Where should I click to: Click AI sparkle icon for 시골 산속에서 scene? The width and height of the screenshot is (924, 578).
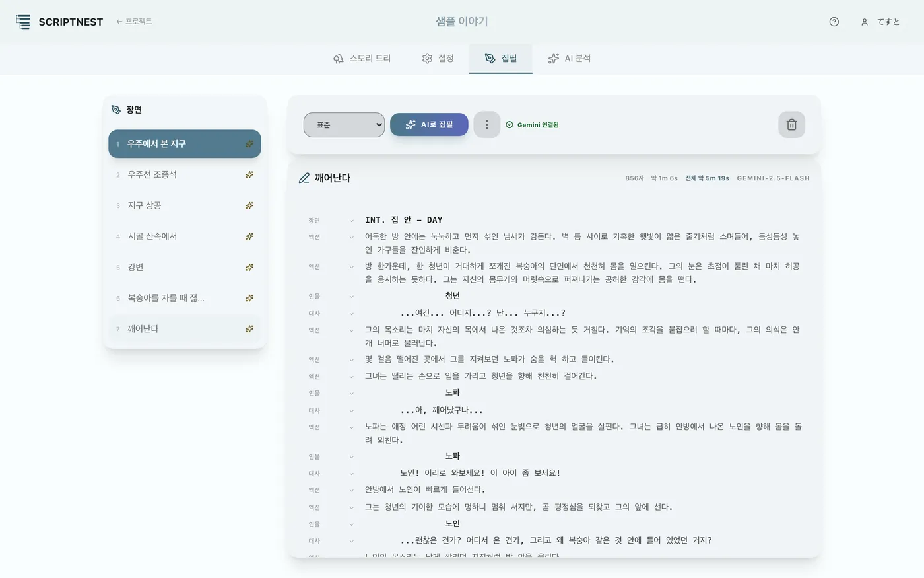tap(249, 236)
